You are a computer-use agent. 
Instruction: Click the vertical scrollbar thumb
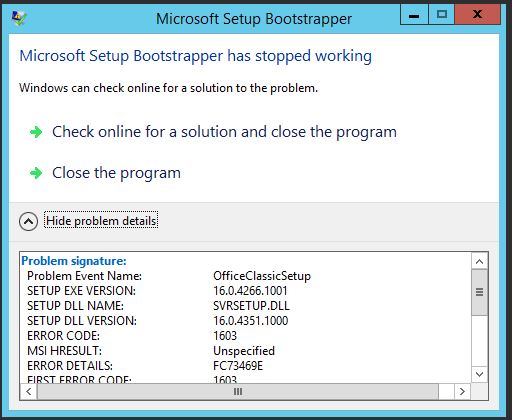click(x=479, y=292)
